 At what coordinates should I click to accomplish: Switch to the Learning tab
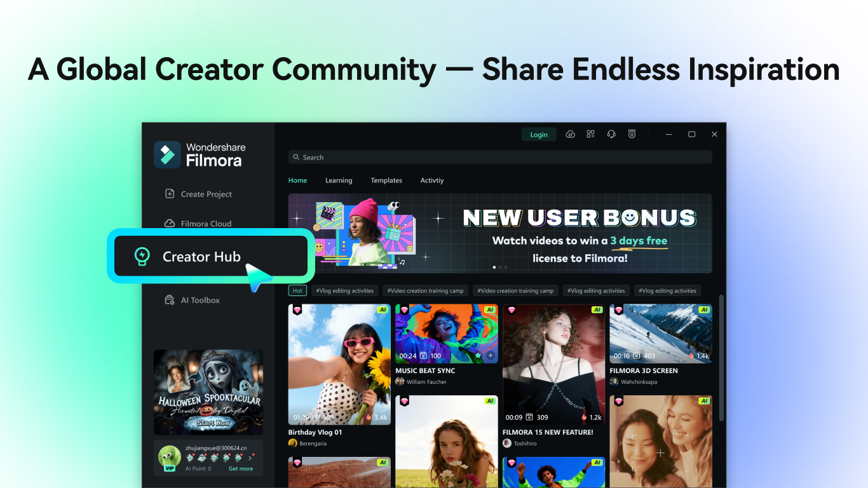click(x=339, y=180)
